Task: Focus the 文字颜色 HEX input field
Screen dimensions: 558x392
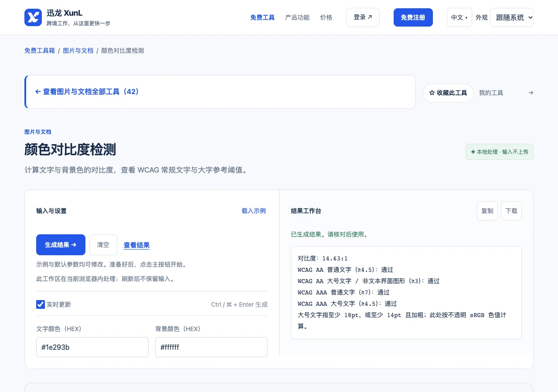Action: point(92,347)
